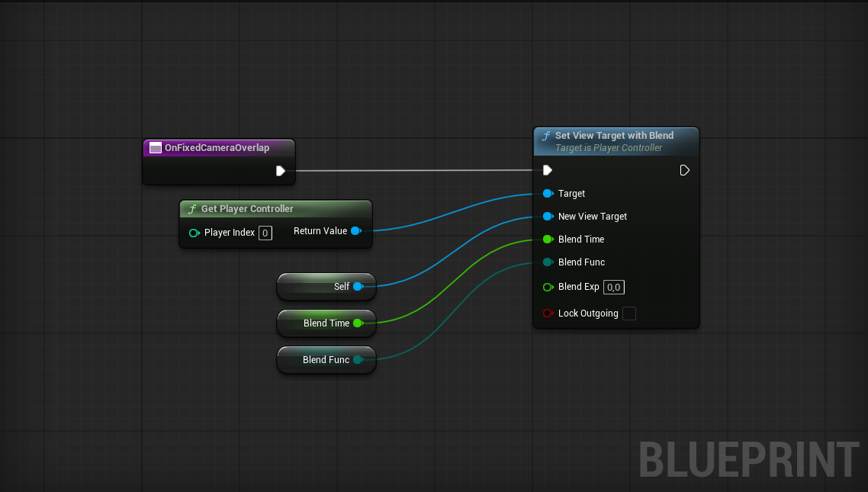Click the Blend Exp input pin

(547, 288)
